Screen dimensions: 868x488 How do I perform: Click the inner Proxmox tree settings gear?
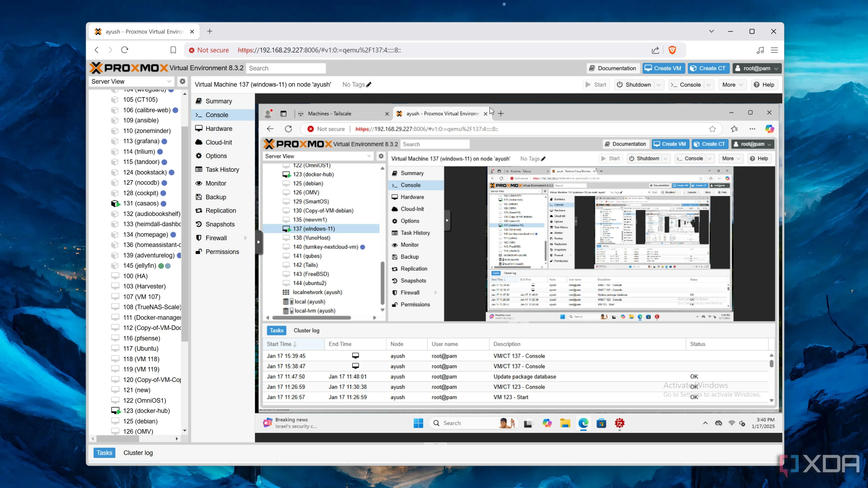pyautogui.click(x=381, y=156)
